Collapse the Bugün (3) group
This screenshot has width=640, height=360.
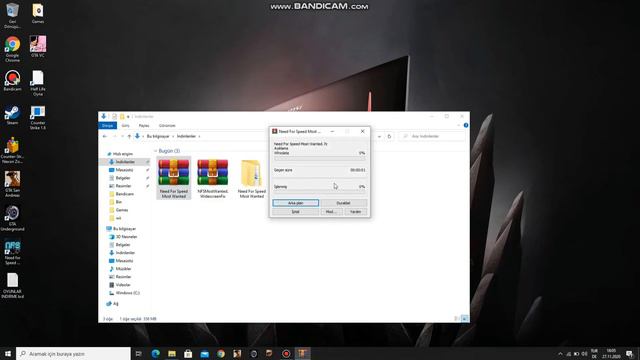click(156, 151)
